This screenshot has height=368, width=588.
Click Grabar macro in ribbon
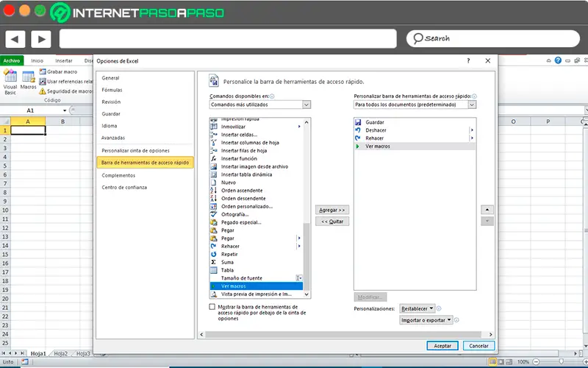coord(58,71)
